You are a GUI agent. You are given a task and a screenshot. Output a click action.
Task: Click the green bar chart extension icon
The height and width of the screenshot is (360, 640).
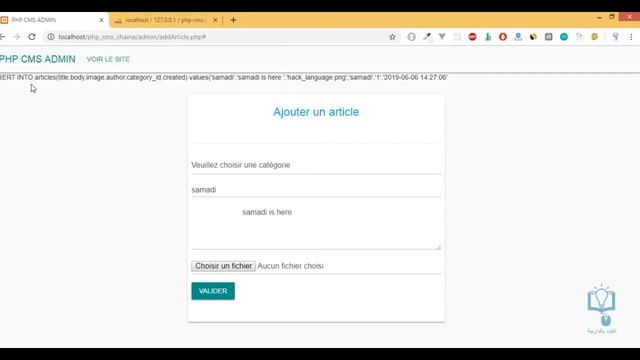(x=488, y=37)
